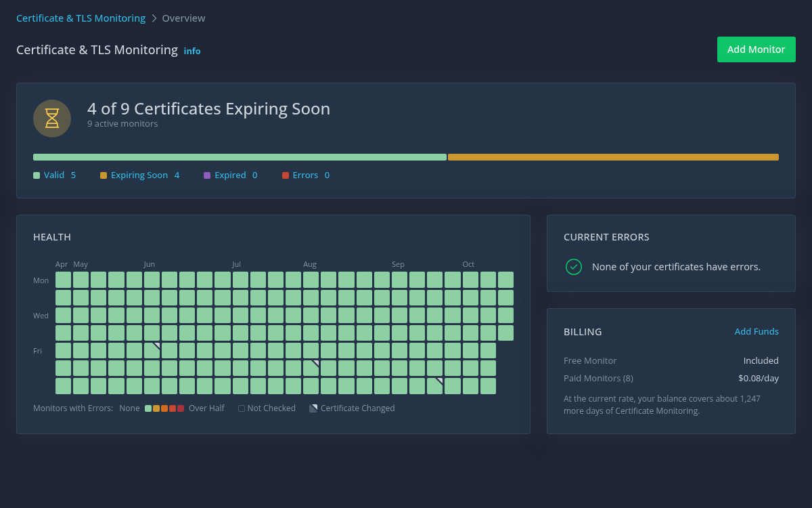Click the 'Aug' month label on heatmap
The width and height of the screenshot is (812, 508).
[310, 264]
